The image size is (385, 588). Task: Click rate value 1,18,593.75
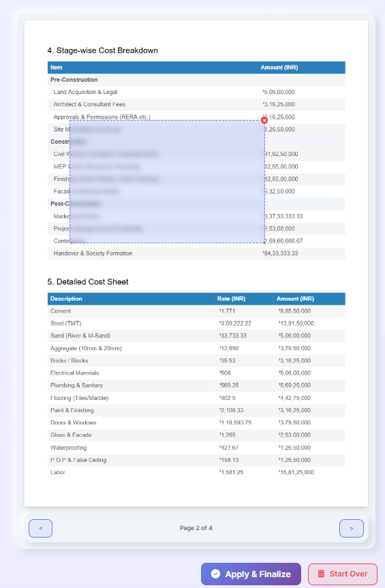coord(235,422)
